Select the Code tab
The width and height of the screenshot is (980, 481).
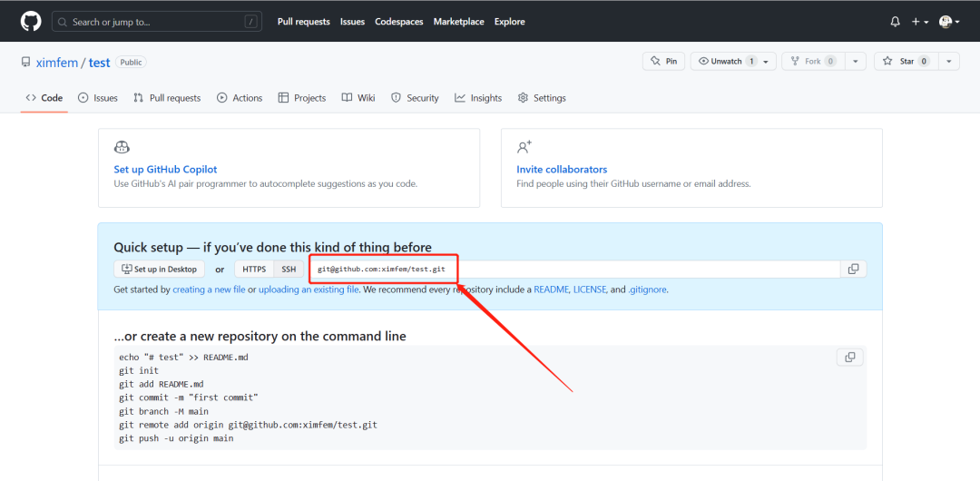coord(44,98)
